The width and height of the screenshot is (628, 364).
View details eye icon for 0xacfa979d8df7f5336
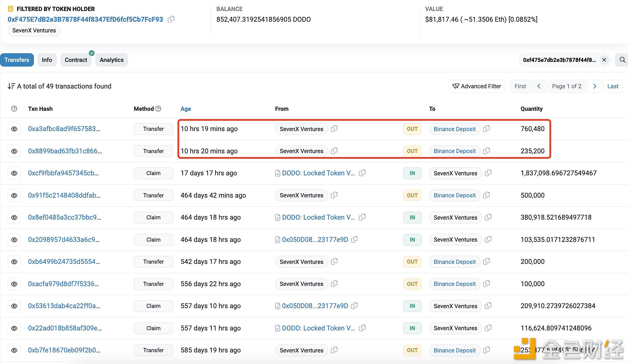[14, 284]
